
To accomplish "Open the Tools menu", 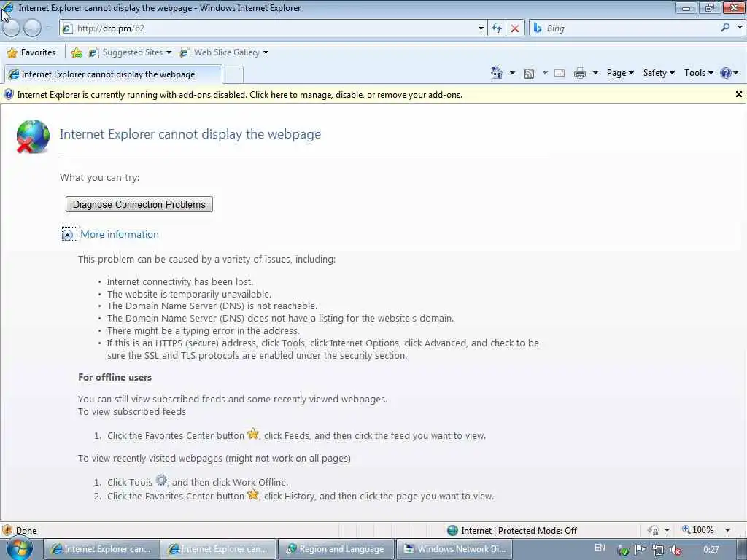I will coord(698,73).
